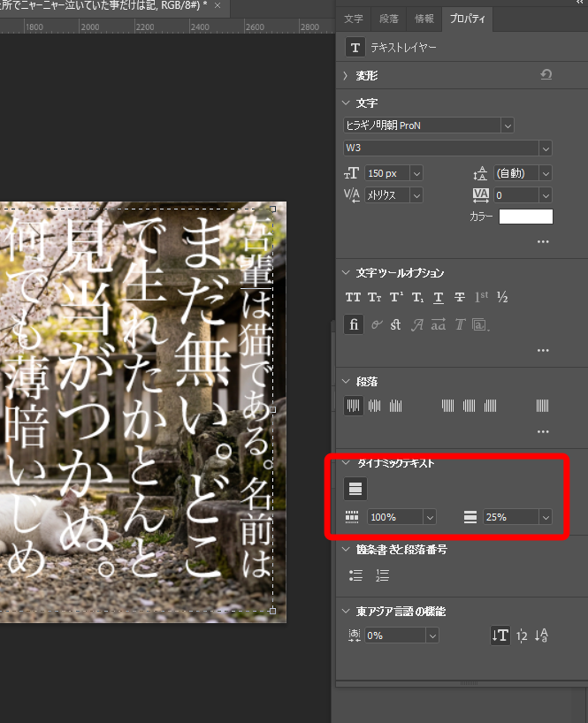588x723 pixels.
Task: Click the numbered list icon
Action: coord(382,575)
